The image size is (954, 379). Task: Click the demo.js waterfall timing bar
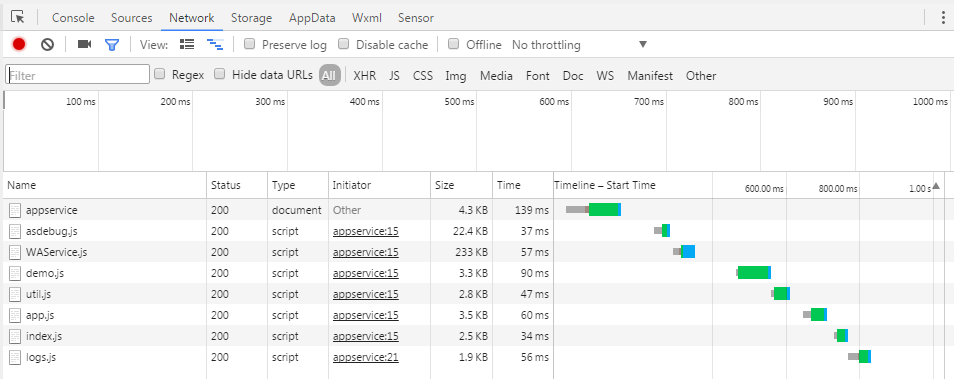pyautogui.click(x=754, y=273)
